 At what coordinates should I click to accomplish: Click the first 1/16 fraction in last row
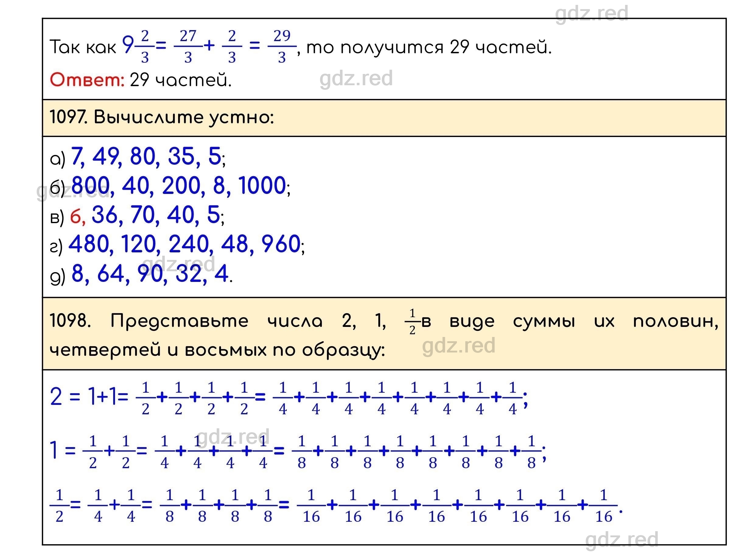(311, 506)
